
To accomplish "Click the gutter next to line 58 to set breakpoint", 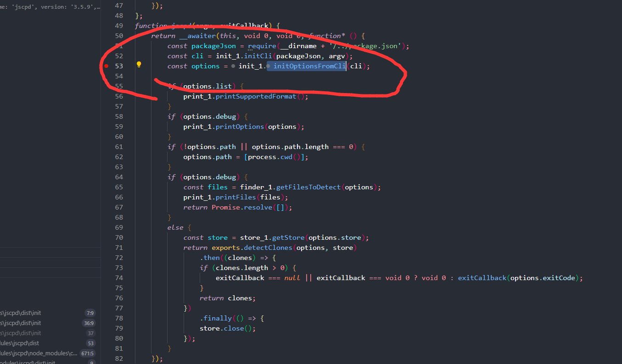I will tap(106, 116).
